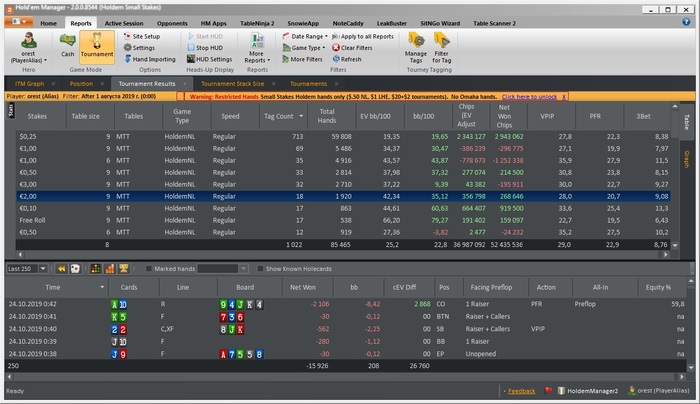Open Hand Importing
This screenshot has width=700, height=404.
pyautogui.click(x=150, y=59)
